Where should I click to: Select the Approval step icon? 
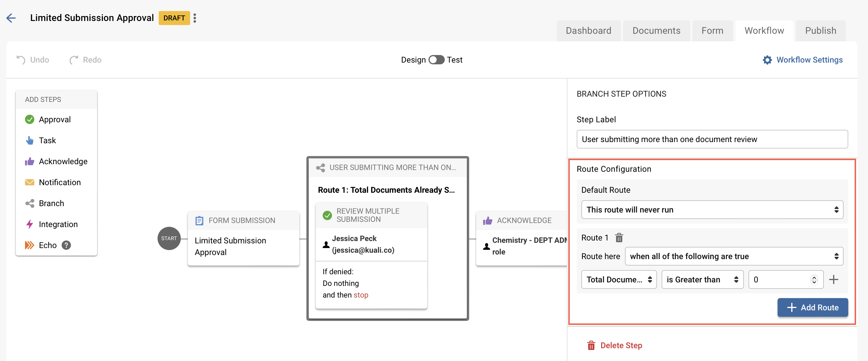click(x=30, y=119)
